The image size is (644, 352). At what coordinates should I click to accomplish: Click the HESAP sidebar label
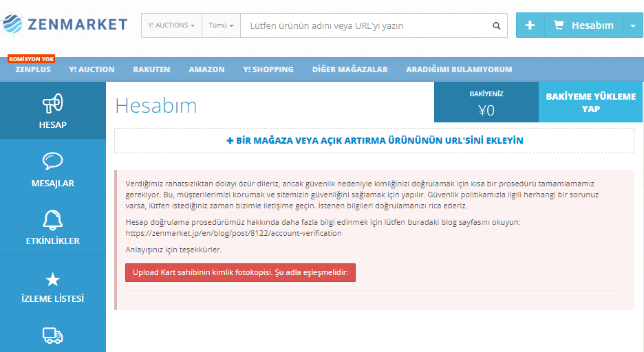tap(52, 124)
